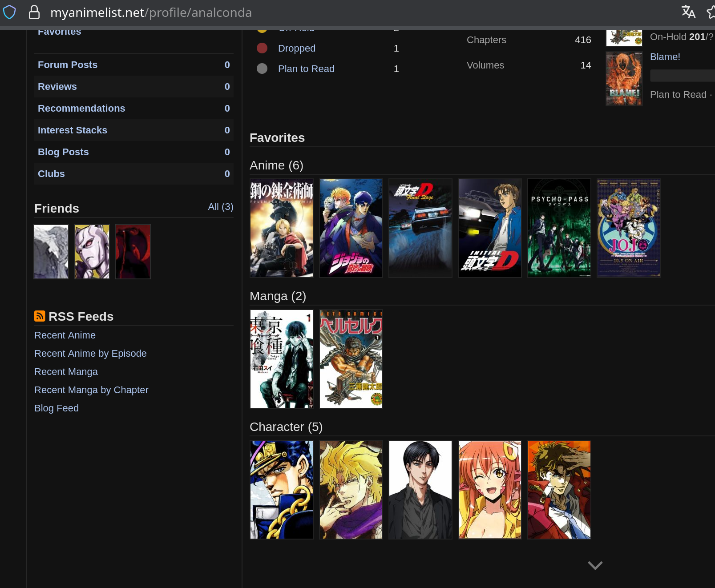Click the translate page icon

click(x=688, y=12)
